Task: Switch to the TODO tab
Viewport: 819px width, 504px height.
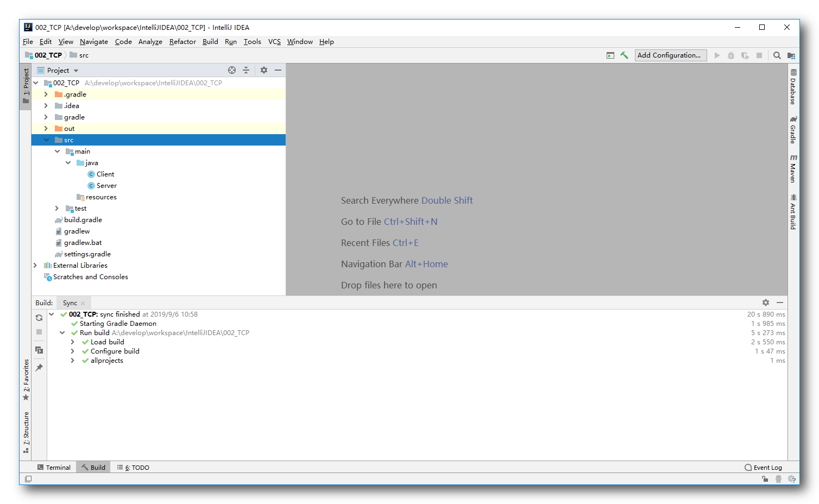Action: click(x=134, y=468)
